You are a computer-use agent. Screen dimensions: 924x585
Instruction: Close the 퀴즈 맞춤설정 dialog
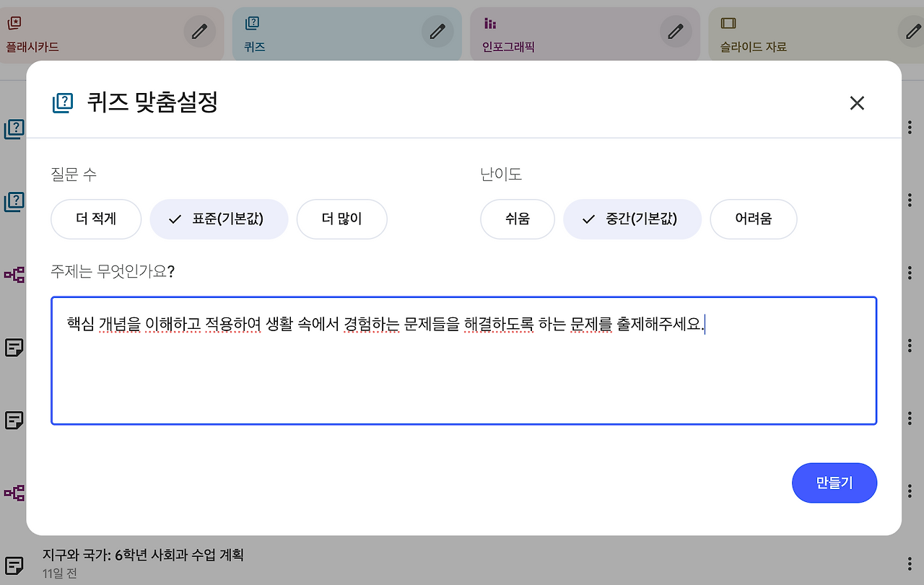(x=857, y=103)
